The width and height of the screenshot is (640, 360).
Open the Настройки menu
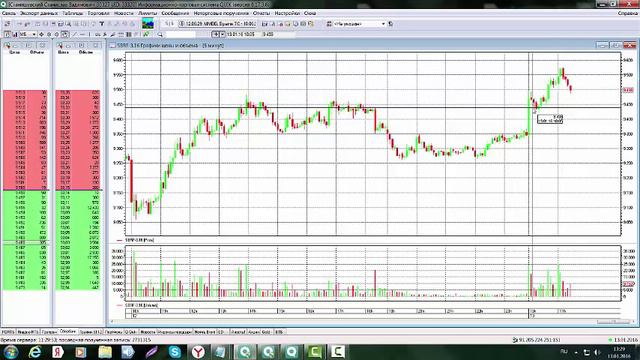pos(287,13)
